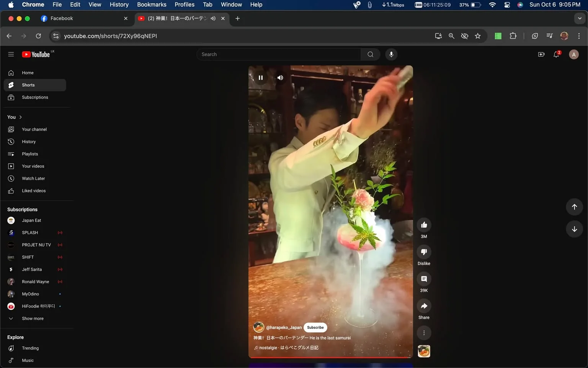Open the Chrome three-dot menu
588x368 pixels.
579,36
